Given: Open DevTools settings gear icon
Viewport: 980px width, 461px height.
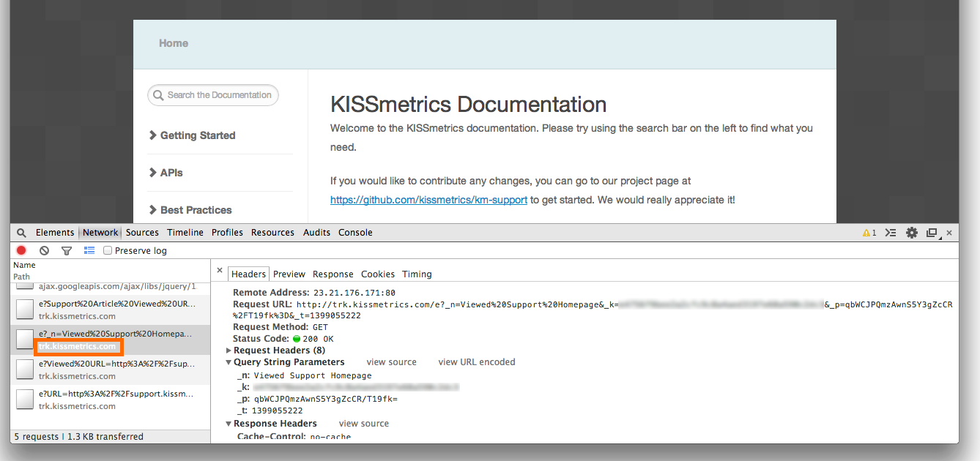Looking at the screenshot, I should [x=912, y=233].
